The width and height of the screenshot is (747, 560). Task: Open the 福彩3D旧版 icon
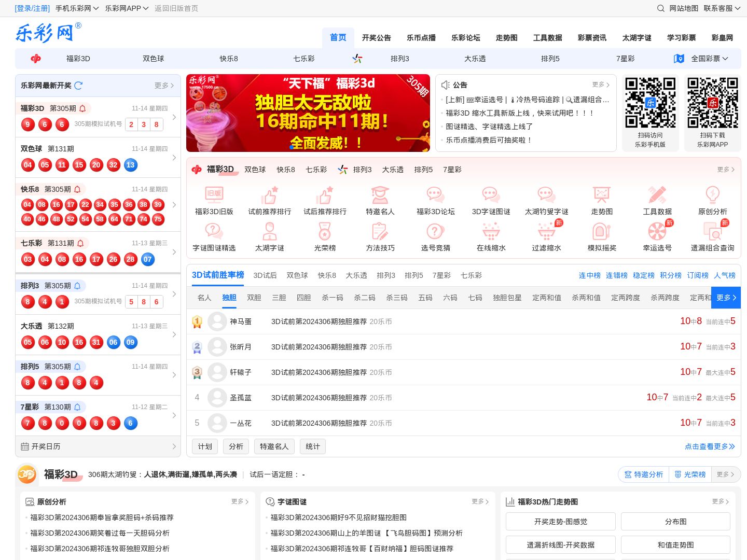214,195
